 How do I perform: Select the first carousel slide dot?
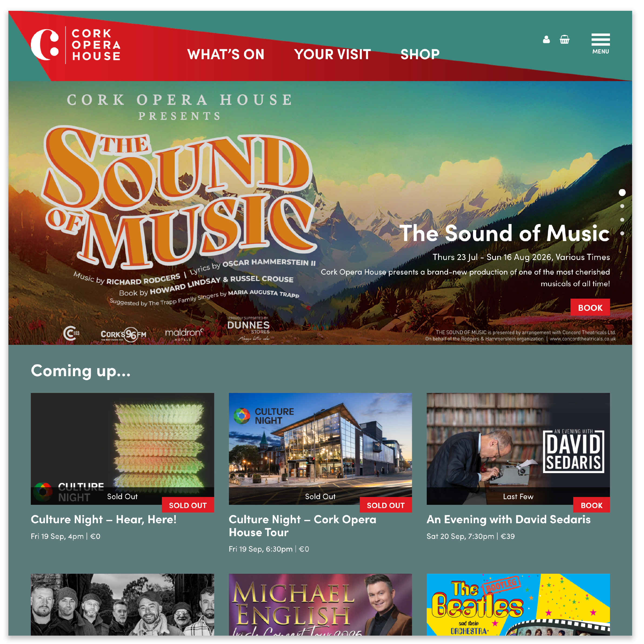[x=622, y=192]
